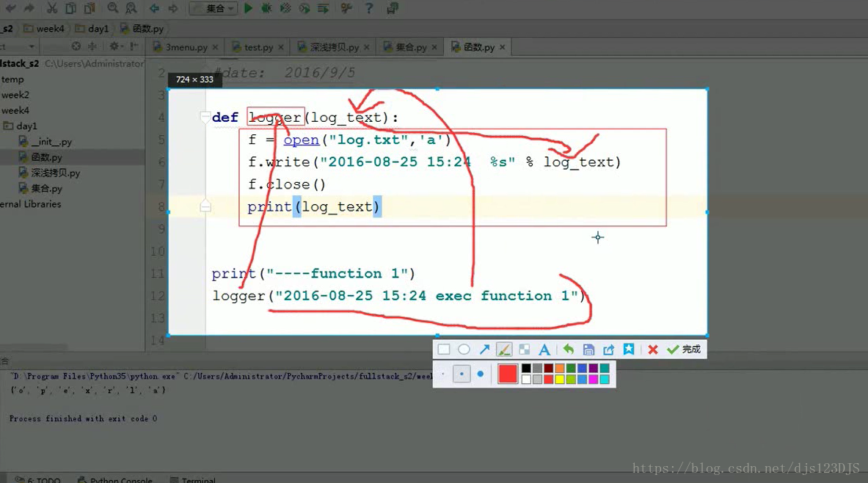Pick the black color swatch
Screen dimensions: 868x483
(x=526, y=368)
